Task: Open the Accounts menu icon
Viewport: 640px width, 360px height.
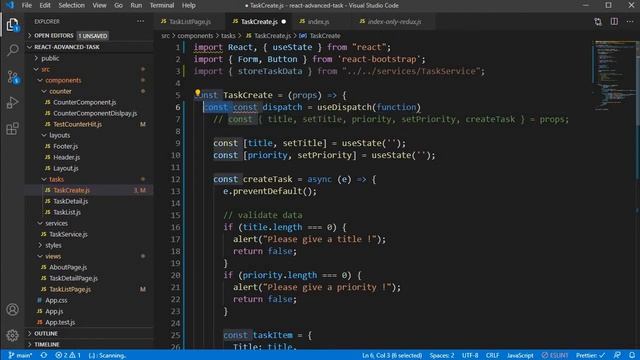Action: 13,309
